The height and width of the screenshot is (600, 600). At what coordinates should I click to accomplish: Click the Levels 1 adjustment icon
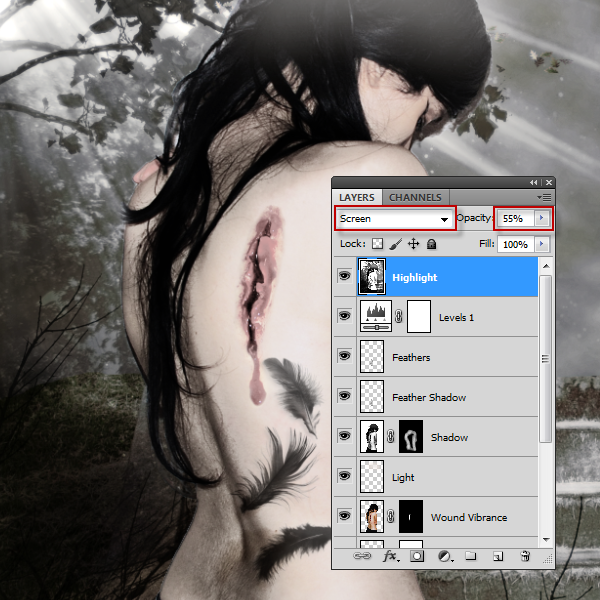point(376,316)
